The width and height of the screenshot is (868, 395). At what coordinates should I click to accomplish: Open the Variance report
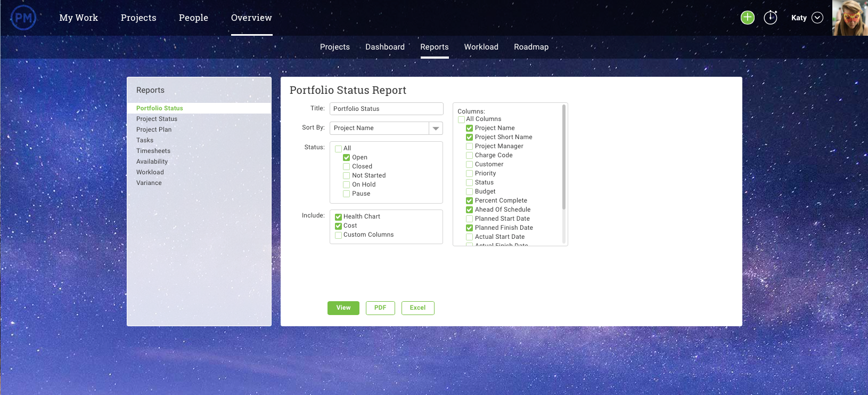coord(149,183)
